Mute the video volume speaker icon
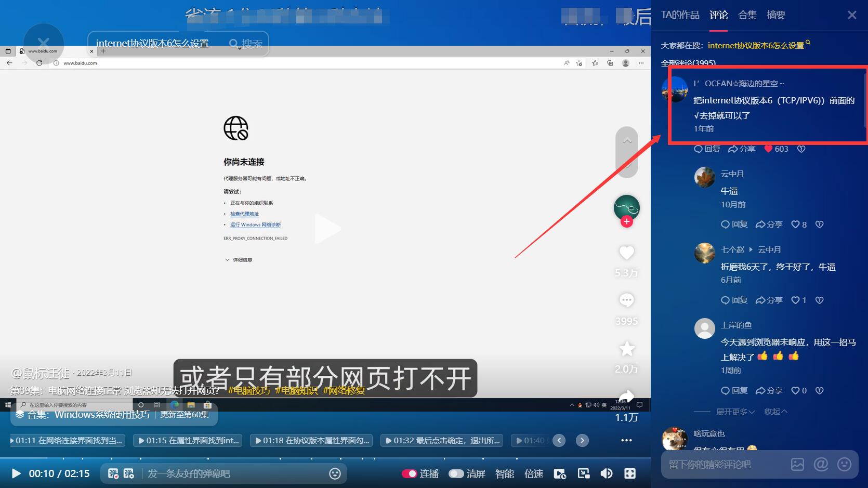 point(607,473)
